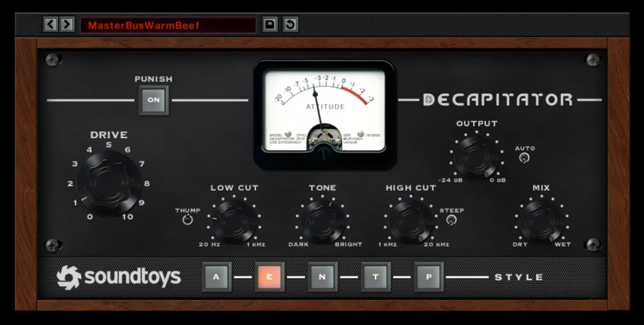Image resolution: width=644 pixels, height=325 pixels.
Task: Click the 'WET' label under MIX
Action: point(563,244)
